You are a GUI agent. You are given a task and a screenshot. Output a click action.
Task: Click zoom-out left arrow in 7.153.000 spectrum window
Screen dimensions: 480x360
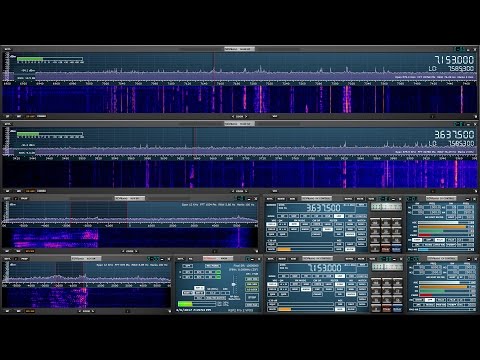233,116
